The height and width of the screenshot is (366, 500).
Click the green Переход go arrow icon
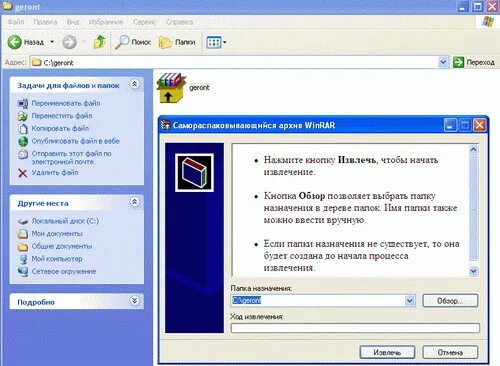click(459, 62)
